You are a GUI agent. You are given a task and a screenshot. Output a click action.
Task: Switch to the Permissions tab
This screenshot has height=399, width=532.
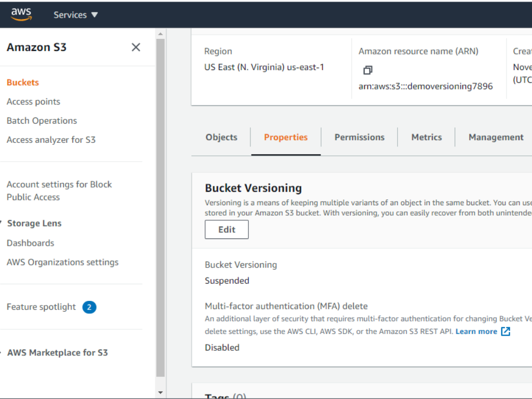[360, 137]
